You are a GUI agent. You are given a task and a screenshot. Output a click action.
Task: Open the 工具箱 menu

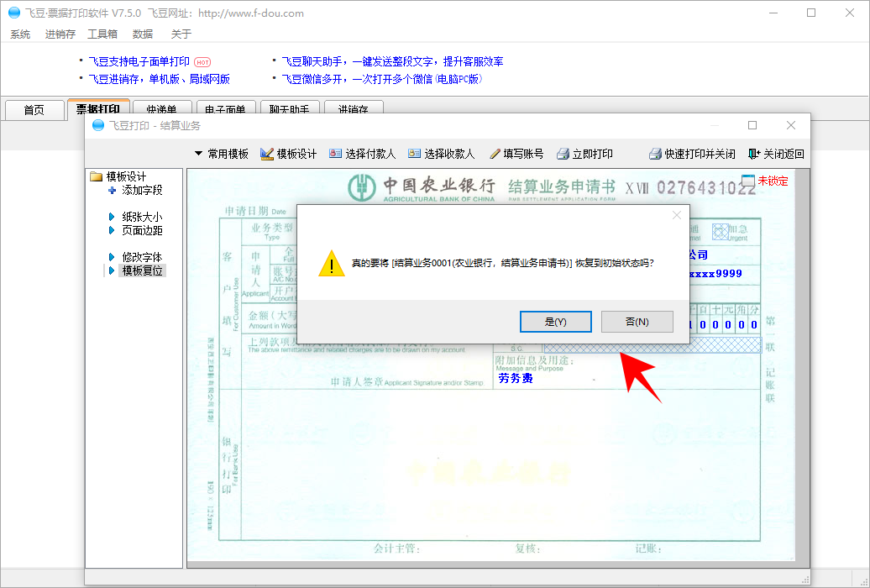(102, 34)
